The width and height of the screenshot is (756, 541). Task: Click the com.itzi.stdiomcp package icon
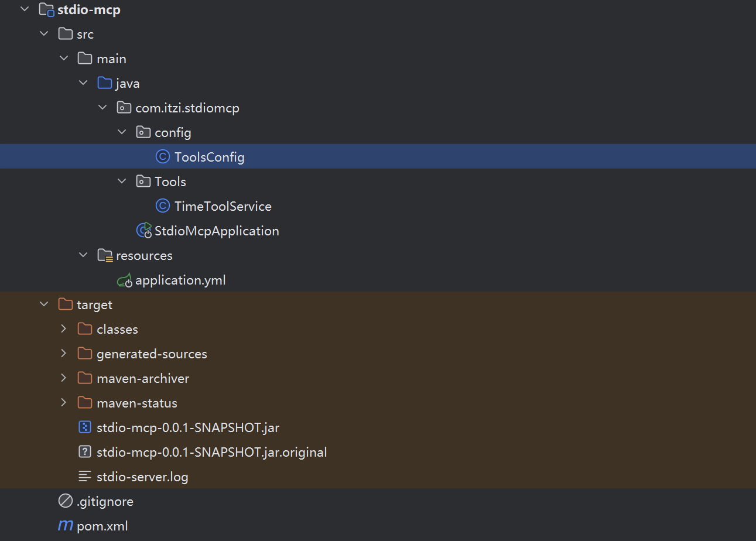pyautogui.click(x=124, y=108)
